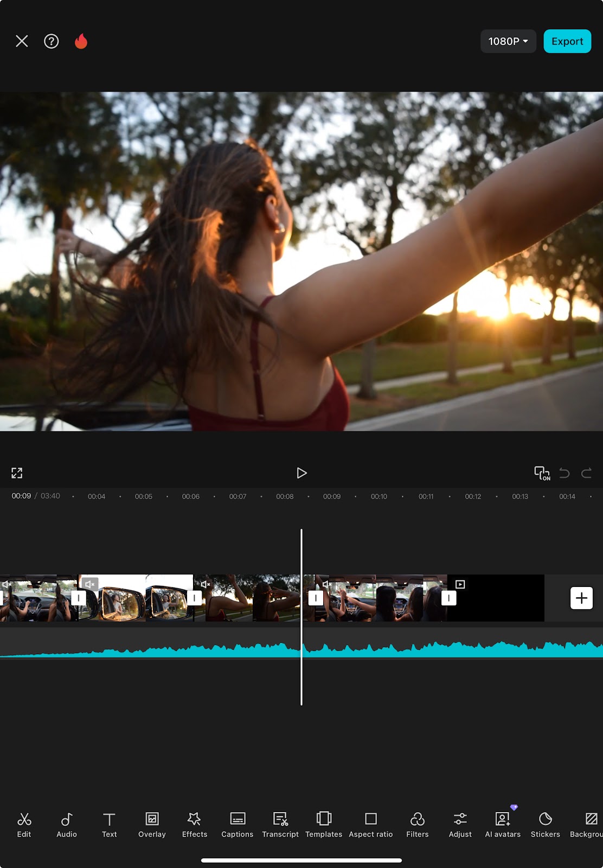Redo the last edit
Viewport: 603px width, 868px height.
tap(586, 473)
